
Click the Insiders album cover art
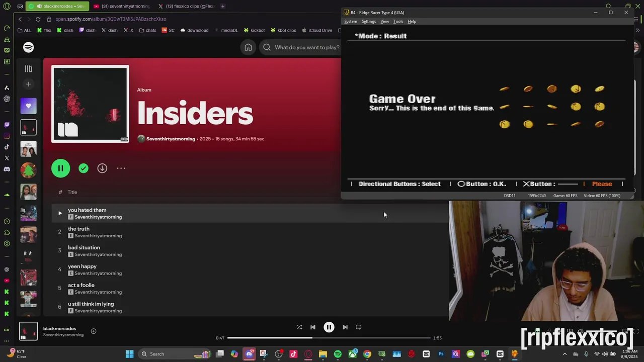[90, 104]
